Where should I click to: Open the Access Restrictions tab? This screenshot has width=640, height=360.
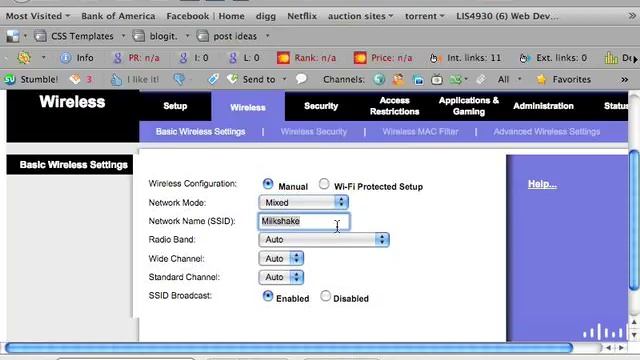pos(394,106)
